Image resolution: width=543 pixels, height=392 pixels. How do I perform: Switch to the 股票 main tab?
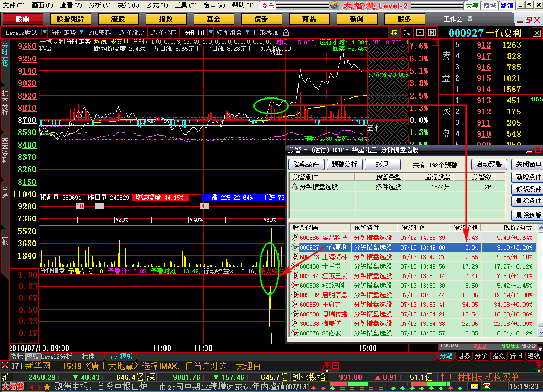pos(22,19)
